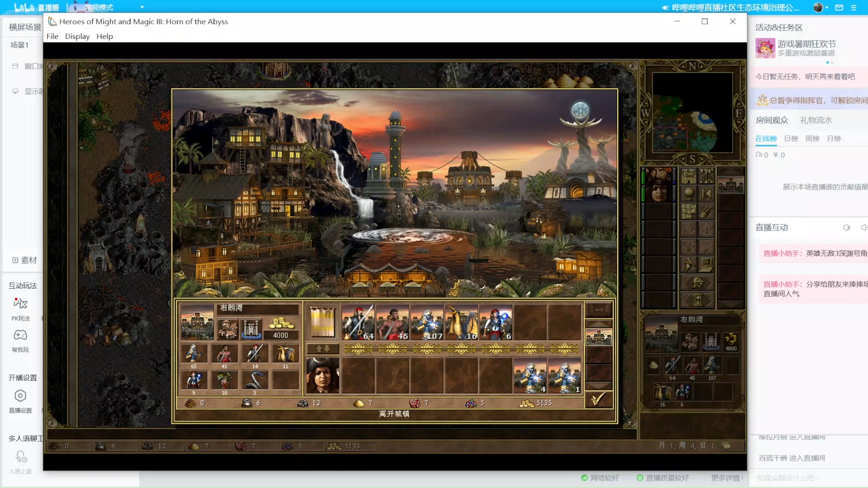
Task: Select the dragon stack of 16
Action: coord(461,322)
